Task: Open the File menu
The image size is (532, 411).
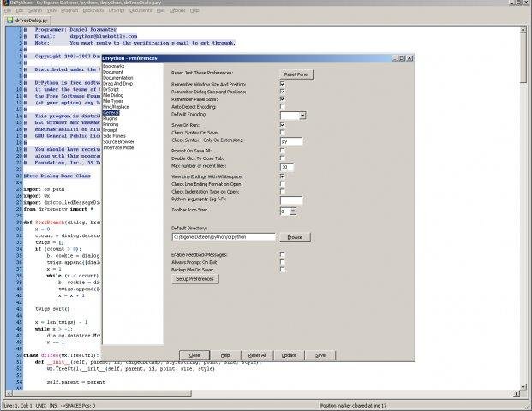Action: coord(8,10)
